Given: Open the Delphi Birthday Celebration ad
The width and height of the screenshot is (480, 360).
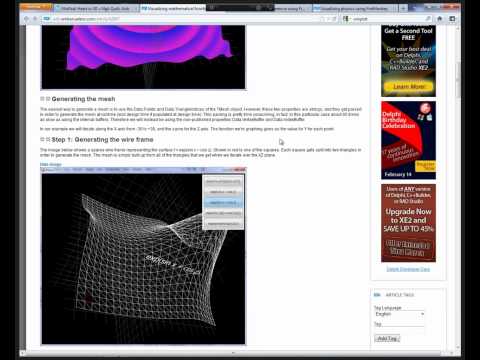Looking at the screenshot, I should (x=408, y=140).
